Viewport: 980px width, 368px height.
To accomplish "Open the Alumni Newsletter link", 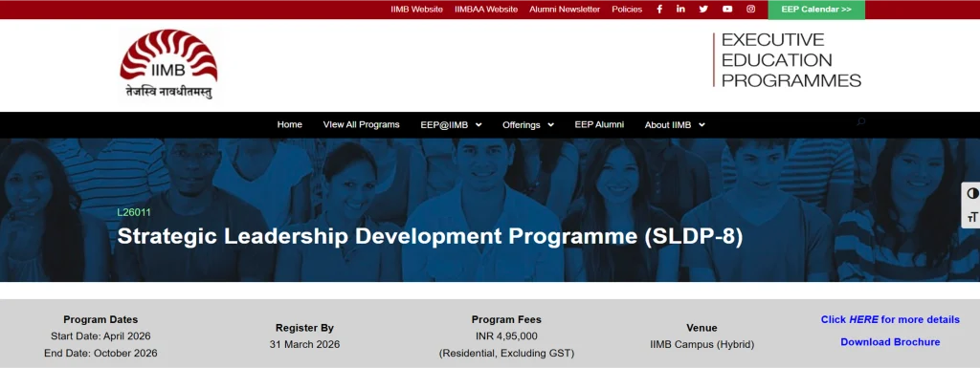I will pos(565,10).
